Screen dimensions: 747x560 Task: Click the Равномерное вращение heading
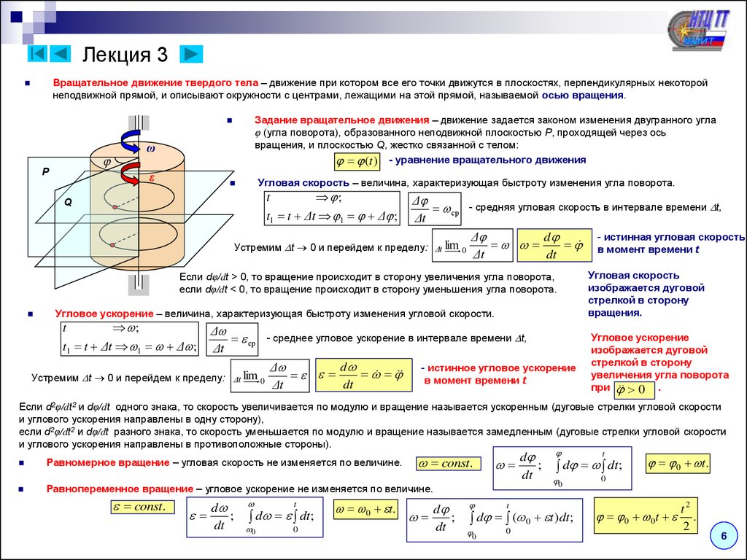point(108,462)
